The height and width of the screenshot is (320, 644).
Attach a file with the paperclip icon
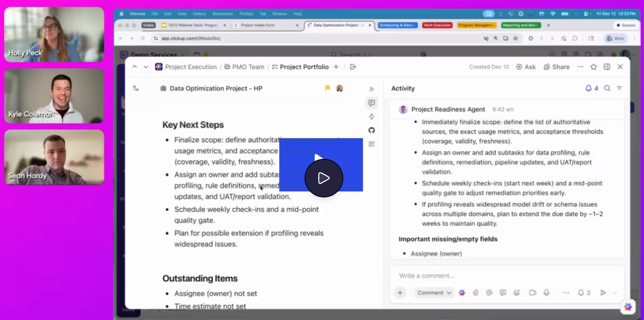coord(475,293)
